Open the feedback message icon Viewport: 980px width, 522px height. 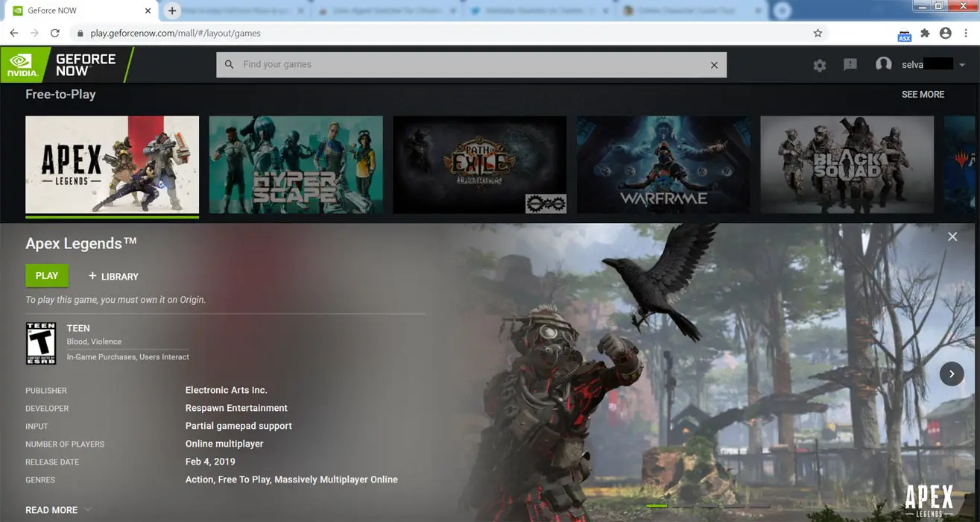[x=850, y=65]
